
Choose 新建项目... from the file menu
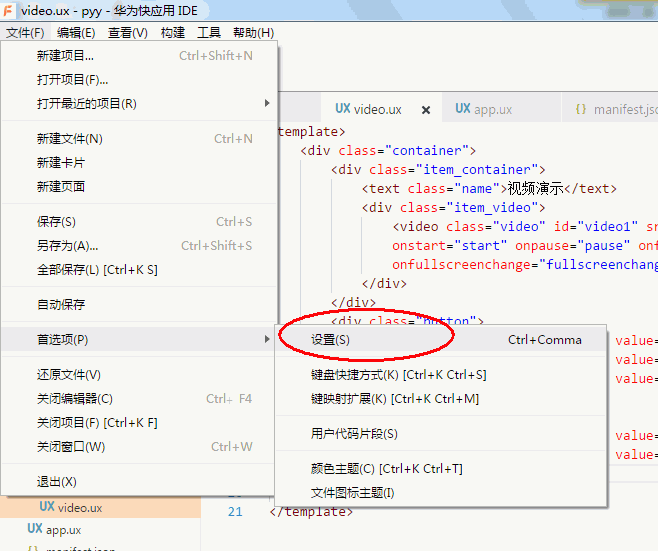click(x=139, y=56)
